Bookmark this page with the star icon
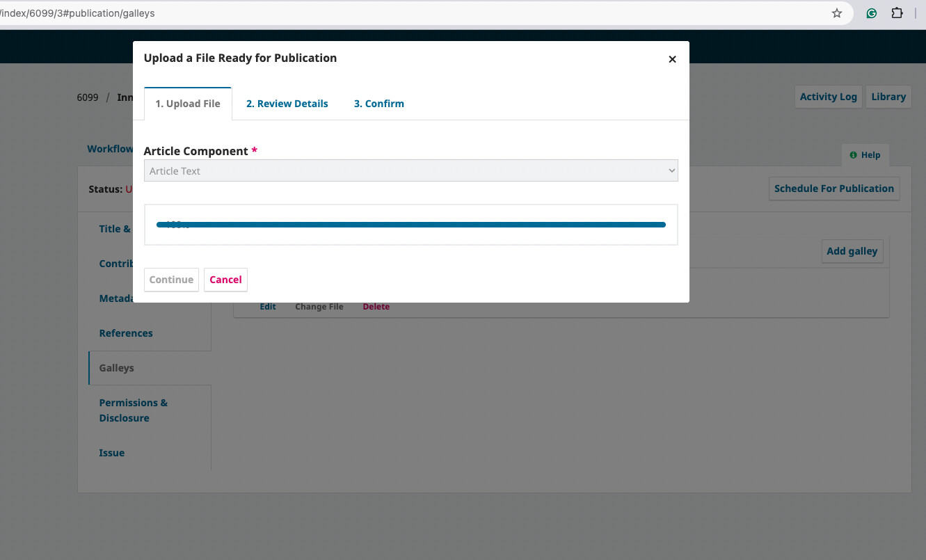Image resolution: width=926 pixels, height=560 pixels. [x=837, y=13]
